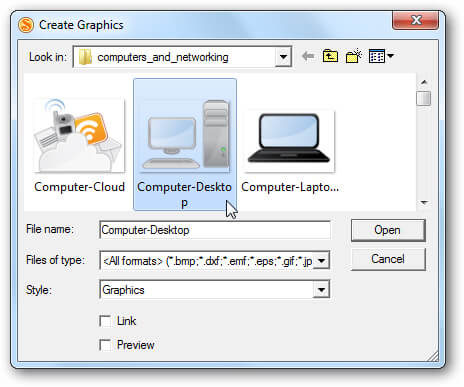Click the Create Graphics title bar icon
The height and width of the screenshot is (387, 464).
pos(26,25)
